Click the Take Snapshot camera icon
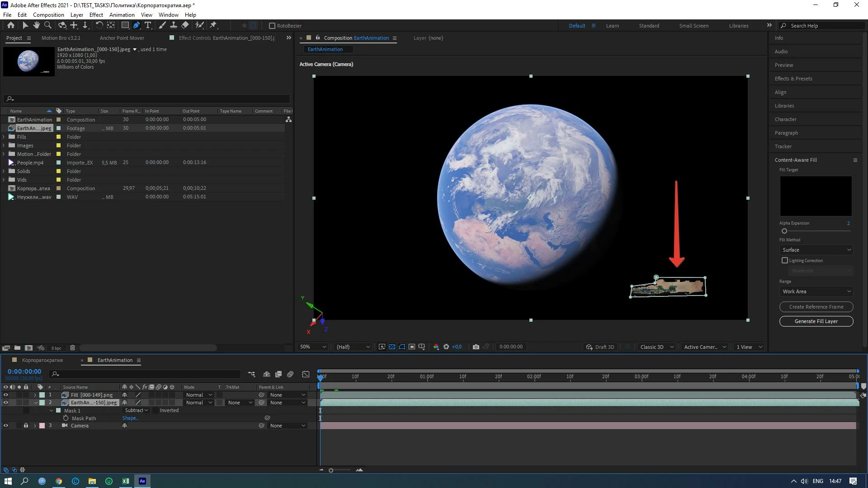Viewport: 868px width, 488px height. coord(476,347)
